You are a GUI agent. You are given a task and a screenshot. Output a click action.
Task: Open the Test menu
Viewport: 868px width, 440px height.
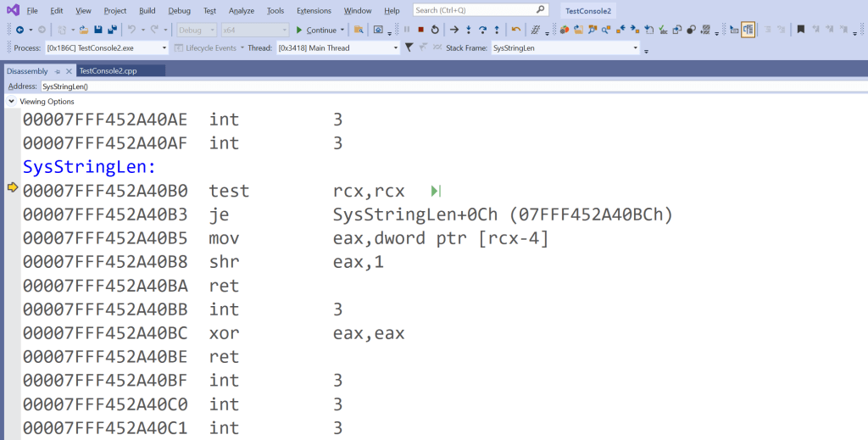point(210,10)
